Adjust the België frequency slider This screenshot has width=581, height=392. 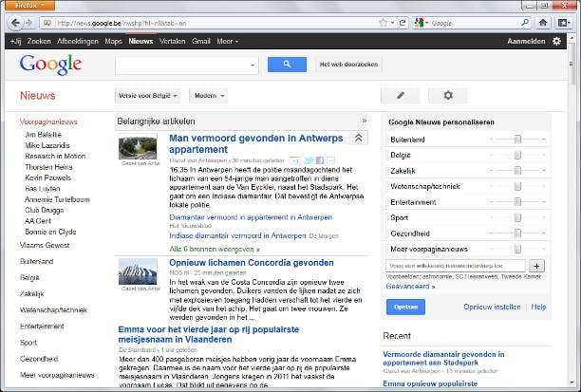coord(517,155)
